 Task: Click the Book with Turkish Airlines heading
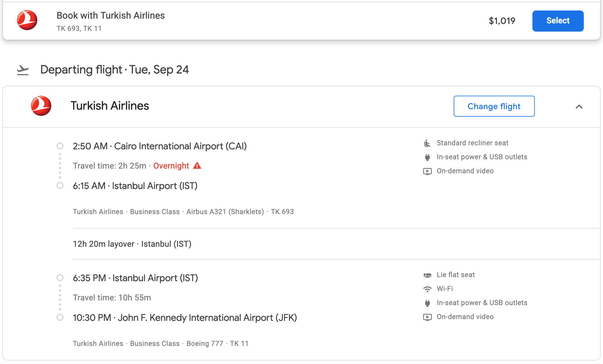tap(111, 15)
